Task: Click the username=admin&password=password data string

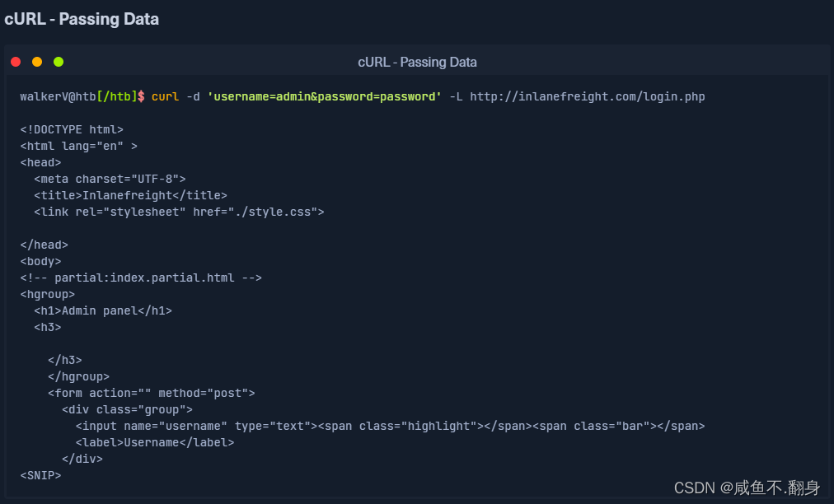Action: (324, 96)
